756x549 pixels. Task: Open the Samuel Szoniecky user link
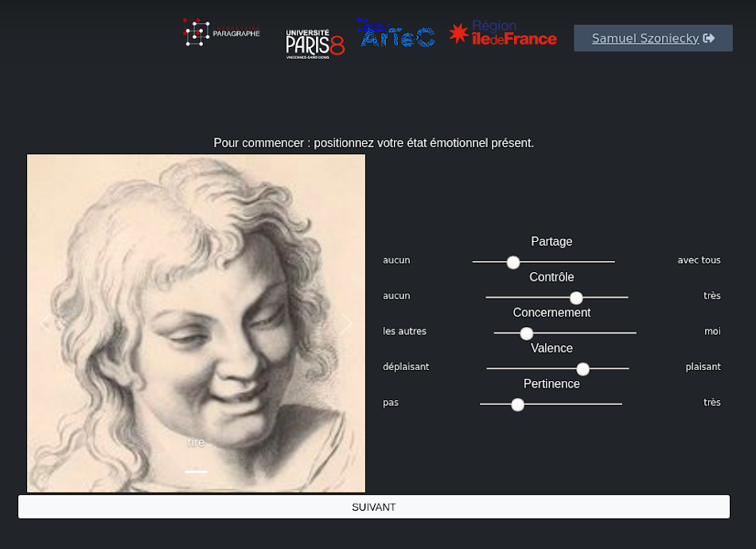pyautogui.click(x=645, y=38)
